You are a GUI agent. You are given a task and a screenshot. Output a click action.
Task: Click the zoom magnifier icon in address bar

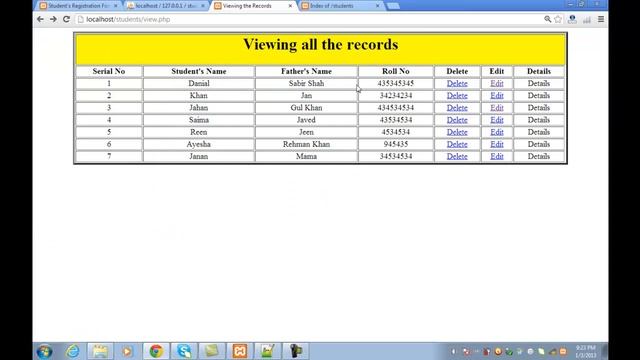click(x=547, y=19)
